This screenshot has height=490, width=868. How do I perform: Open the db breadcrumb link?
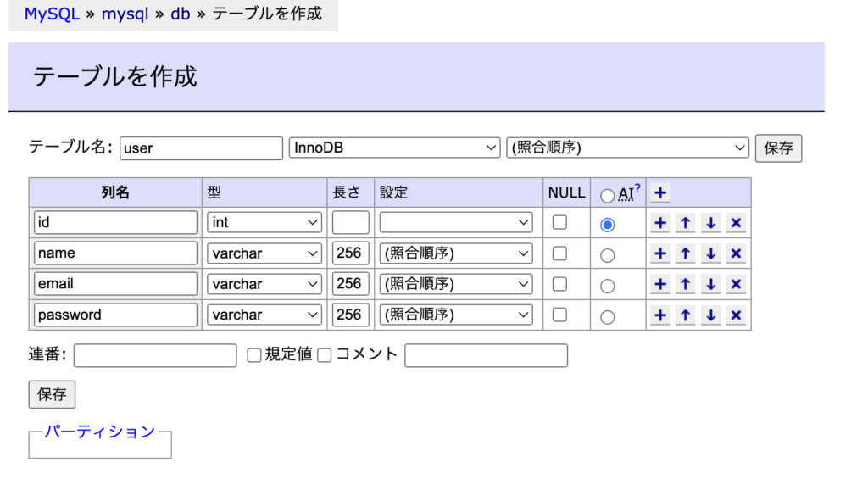click(180, 14)
